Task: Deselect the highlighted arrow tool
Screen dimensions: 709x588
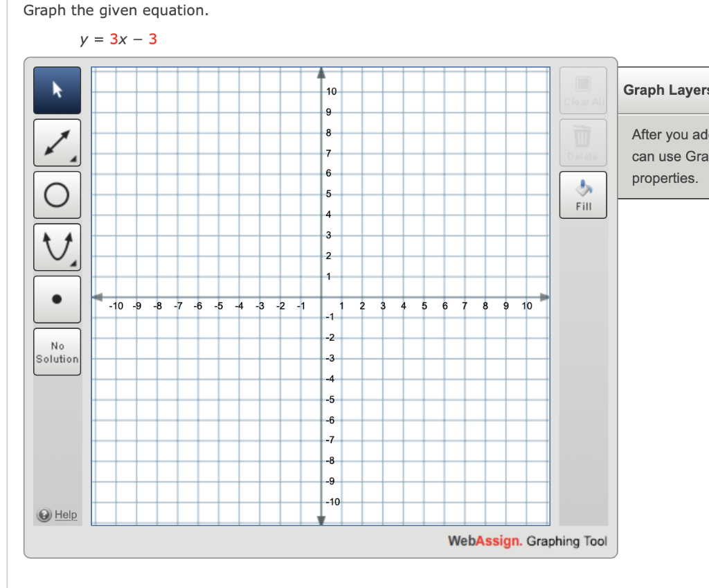Action: click(57, 91)
